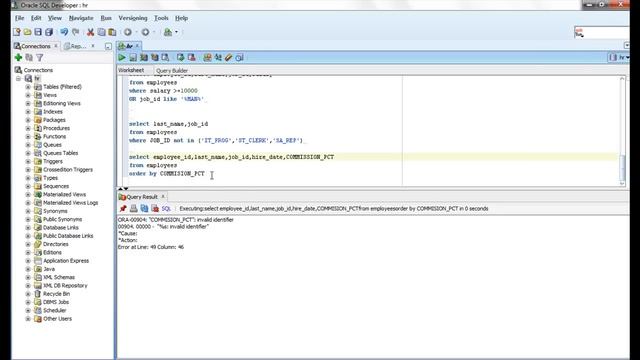Expand the Views node
This screenshot has height=360, width=640.
[28, 95]
